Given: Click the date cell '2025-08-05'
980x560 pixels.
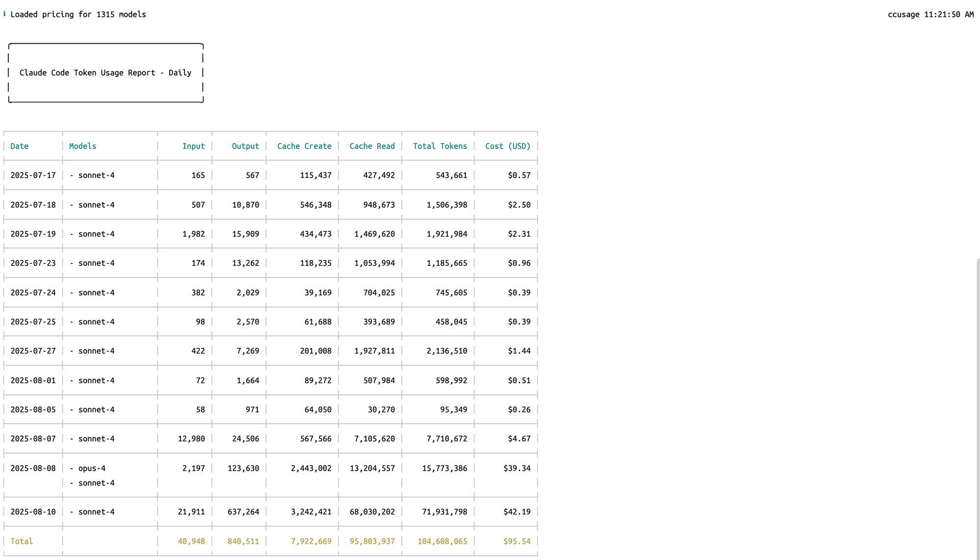Looking at the screenshot, I should pyautogui.click(x=33, y=409).
